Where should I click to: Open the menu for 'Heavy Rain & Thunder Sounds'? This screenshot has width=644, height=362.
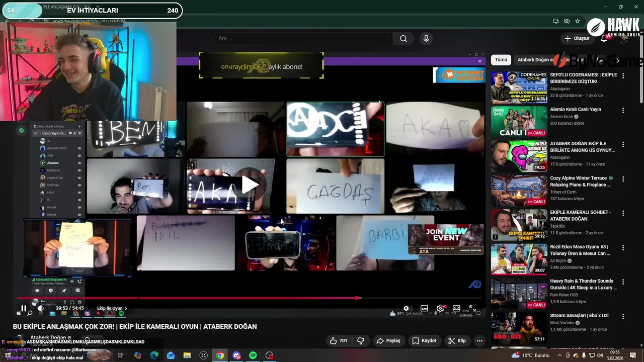point(623,282)
